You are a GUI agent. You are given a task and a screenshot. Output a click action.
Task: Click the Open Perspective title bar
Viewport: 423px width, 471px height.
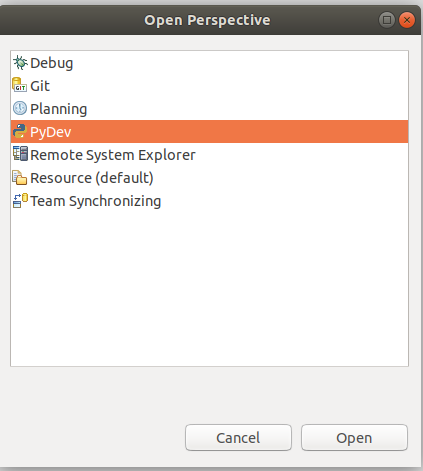coord(207,20)
